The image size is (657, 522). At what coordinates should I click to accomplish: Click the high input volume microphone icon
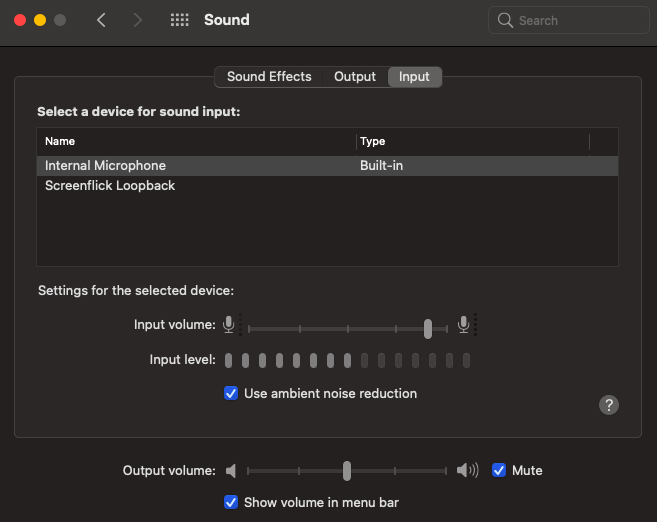click(464, 324)
